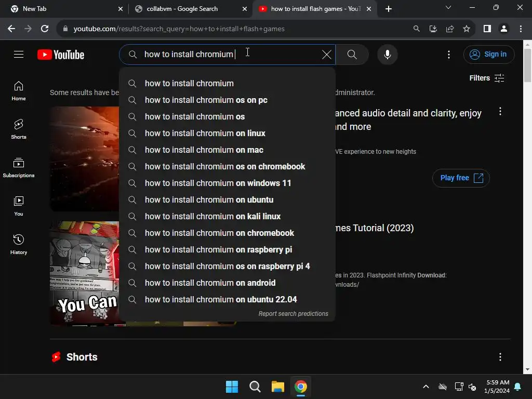The width and height of the screenshot is (532, 399).
Task: Toggle the browser side panel icon
Action: tap(487, 29)
